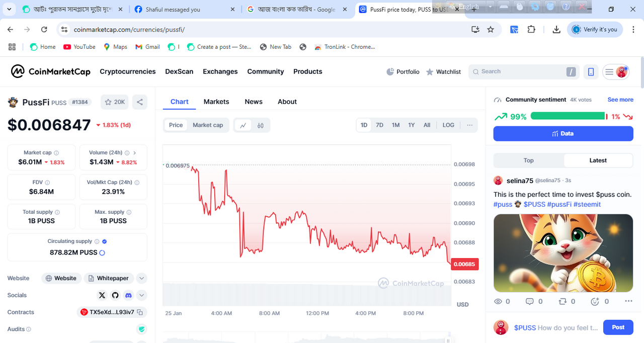The height and width of the screenshot is (343, 644).
Task: Open the Cryptocurrencies nav menu
Action: [128, 71]
